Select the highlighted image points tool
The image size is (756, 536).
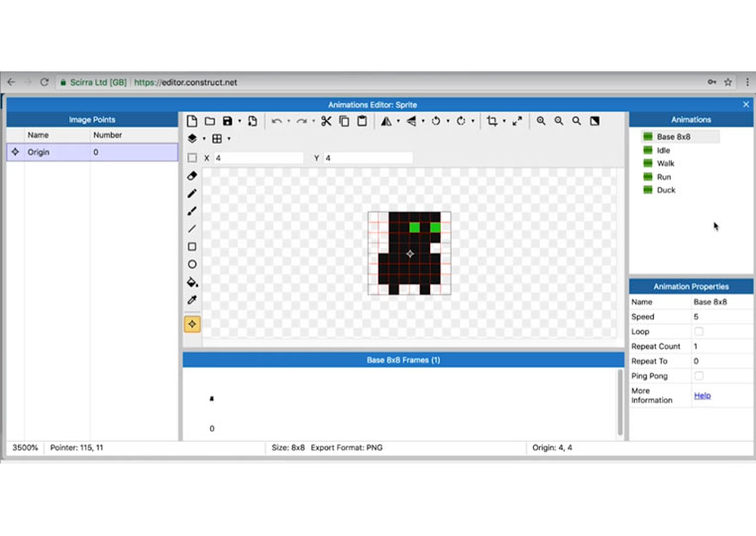tap(192, 324)
